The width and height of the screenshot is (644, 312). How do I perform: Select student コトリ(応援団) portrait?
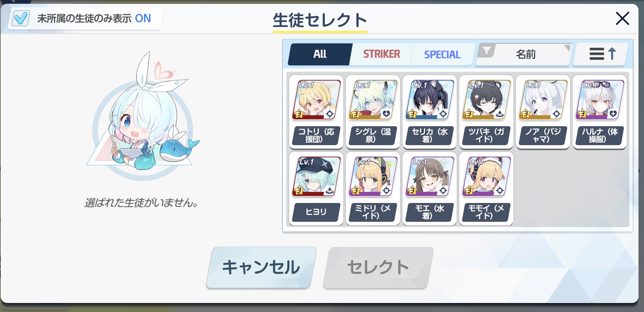pos(316,112)
